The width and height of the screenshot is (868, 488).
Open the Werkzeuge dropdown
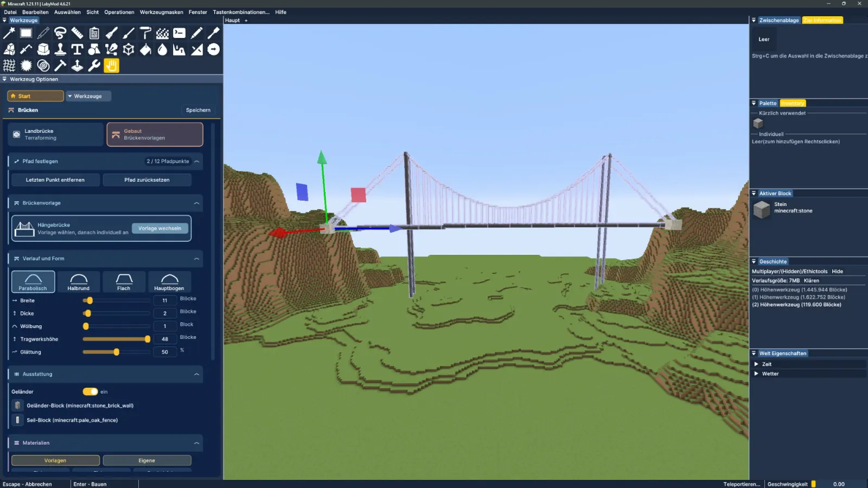coord(88,96)
